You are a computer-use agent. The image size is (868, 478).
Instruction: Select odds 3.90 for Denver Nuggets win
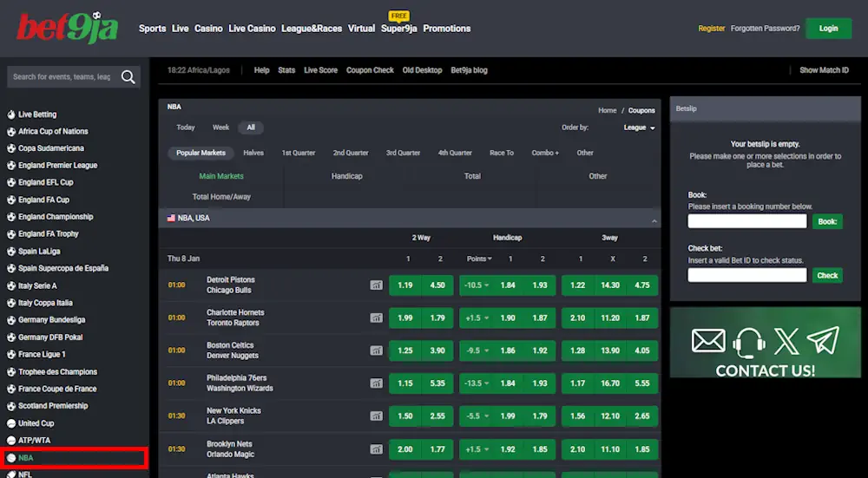coord(437,350)
